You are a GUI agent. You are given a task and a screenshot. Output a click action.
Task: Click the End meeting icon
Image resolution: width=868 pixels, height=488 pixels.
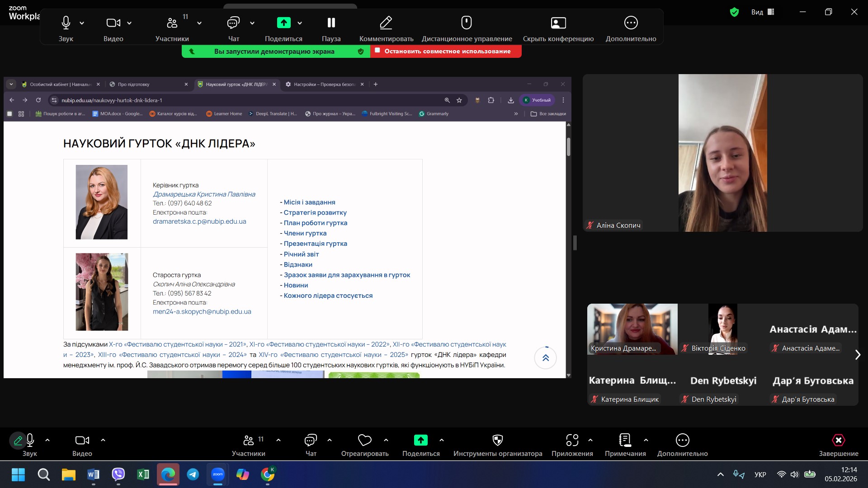tap(838, 440)
